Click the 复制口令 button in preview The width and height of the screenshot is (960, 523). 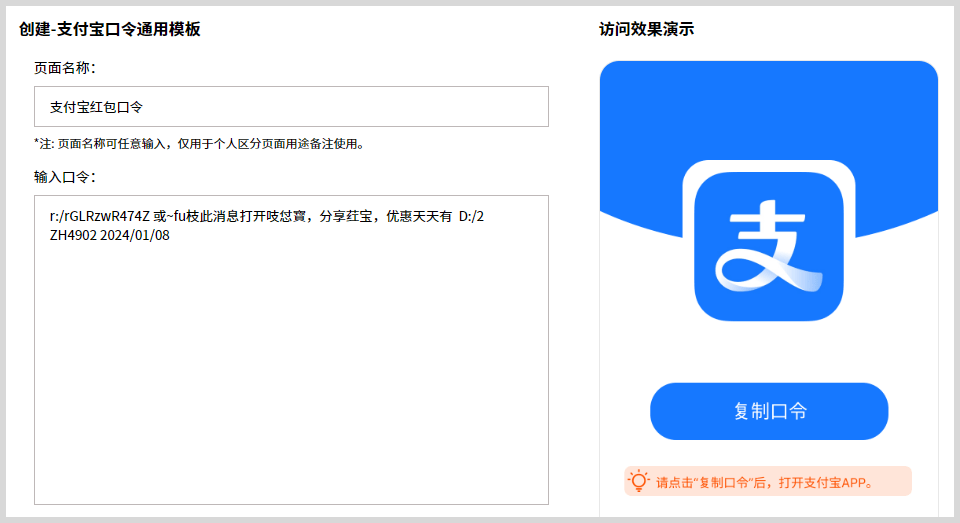tap(769, 411)
